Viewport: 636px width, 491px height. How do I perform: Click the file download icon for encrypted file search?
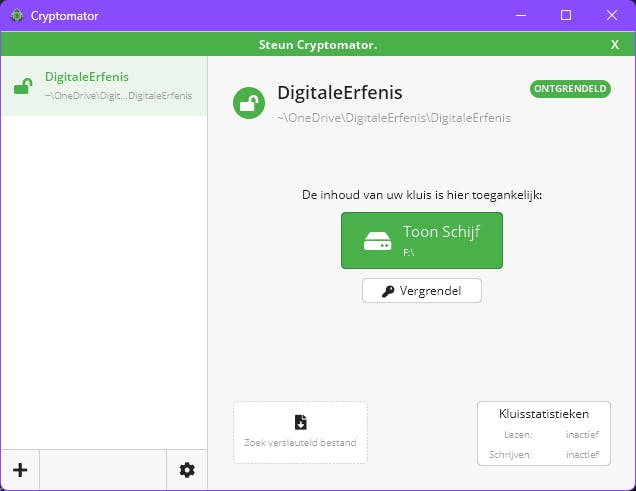pyautogui.click(x=301, y=422)
